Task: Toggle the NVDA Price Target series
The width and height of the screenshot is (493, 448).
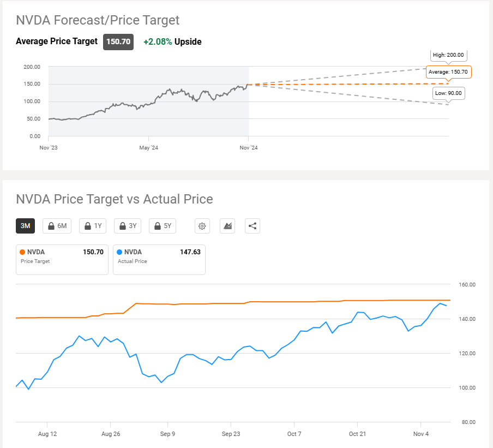Action: coord(62,260)
